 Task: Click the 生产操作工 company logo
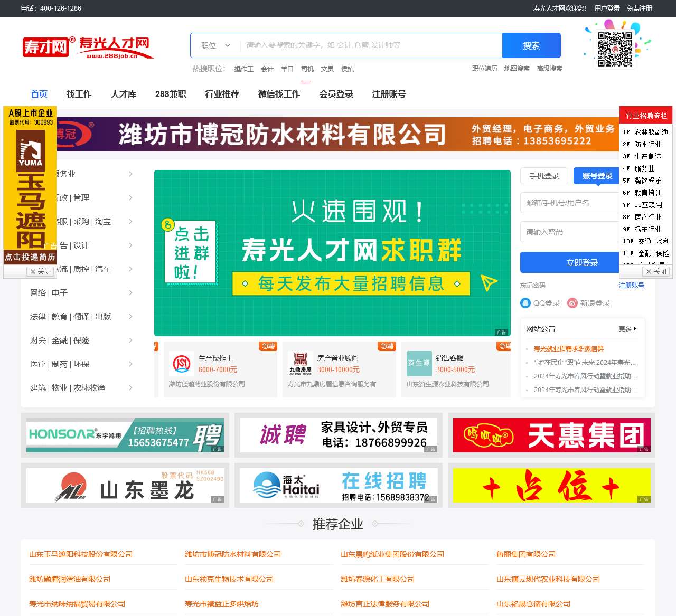coord(182,363)
